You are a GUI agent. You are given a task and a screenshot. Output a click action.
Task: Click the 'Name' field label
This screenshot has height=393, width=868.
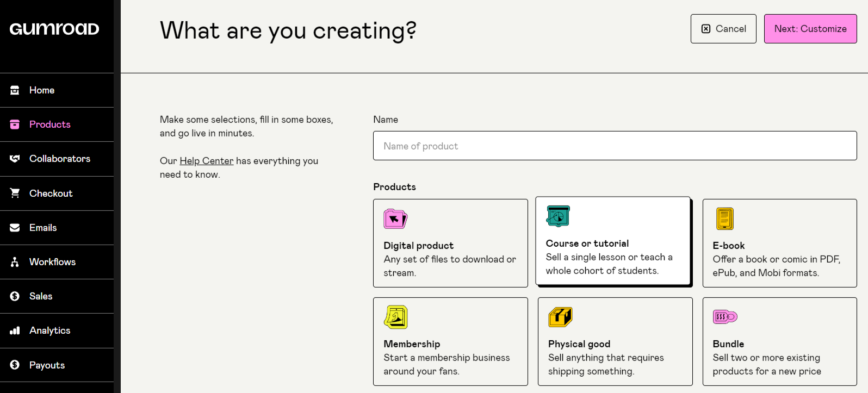tap(386, 120)
